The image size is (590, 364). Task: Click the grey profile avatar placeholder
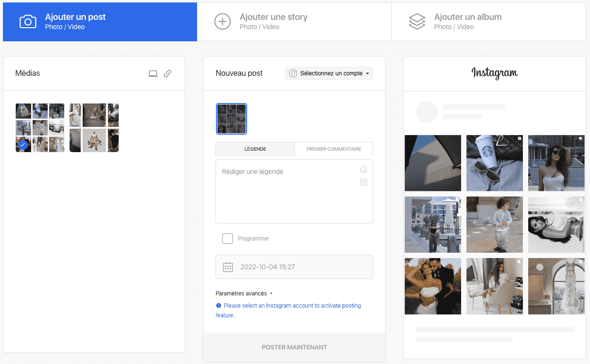coord(427,112)
